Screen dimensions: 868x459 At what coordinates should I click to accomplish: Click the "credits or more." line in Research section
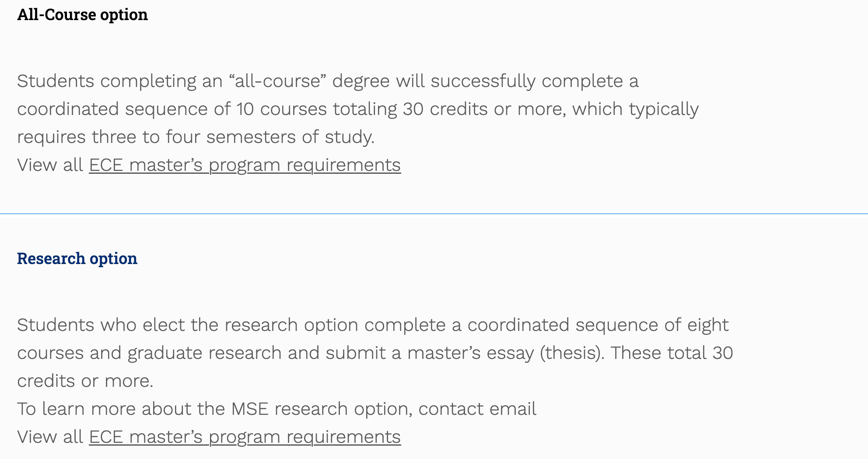pyautogui.click(x=85, y=381)
